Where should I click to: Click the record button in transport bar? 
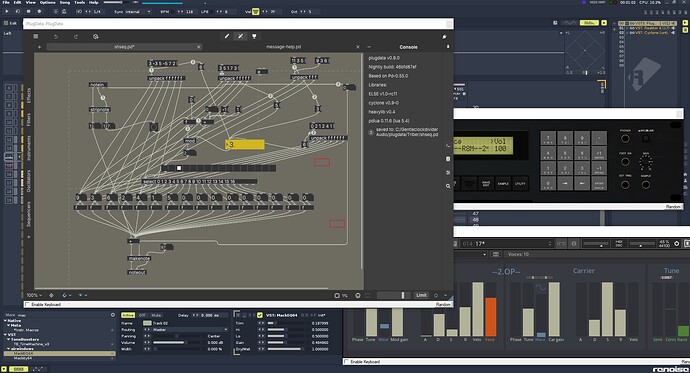click(x=39, y=11)
